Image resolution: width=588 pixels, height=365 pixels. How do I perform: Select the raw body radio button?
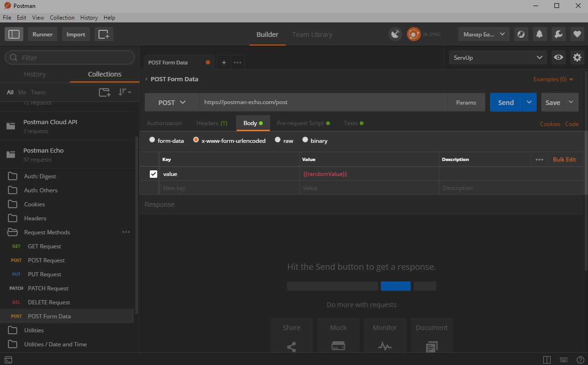278,140
